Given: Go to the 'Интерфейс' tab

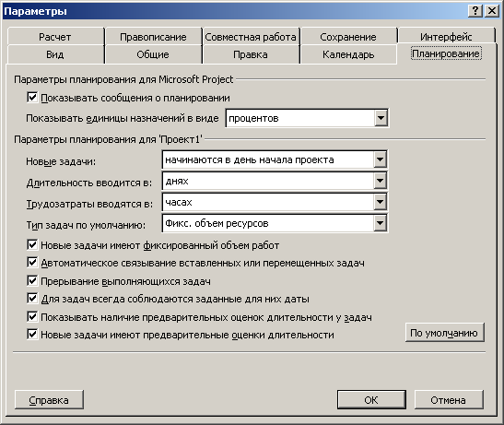Looking at the screenshot, I should [446, 37].
